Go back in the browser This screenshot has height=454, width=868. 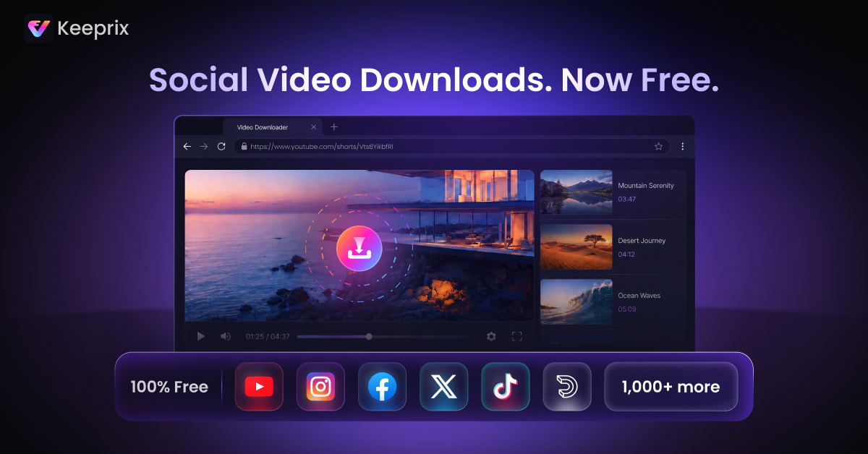(x=187, y=146)
